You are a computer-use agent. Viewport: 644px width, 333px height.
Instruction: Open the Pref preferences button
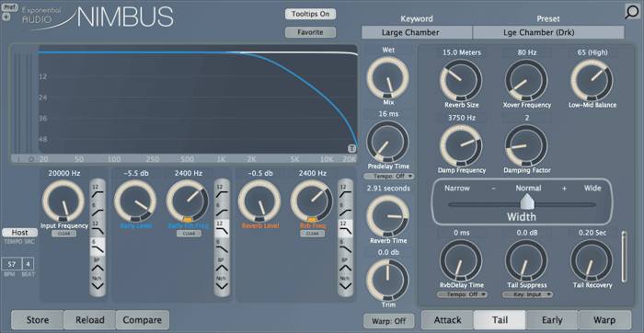pyautogui.click(x=8, y=7)
